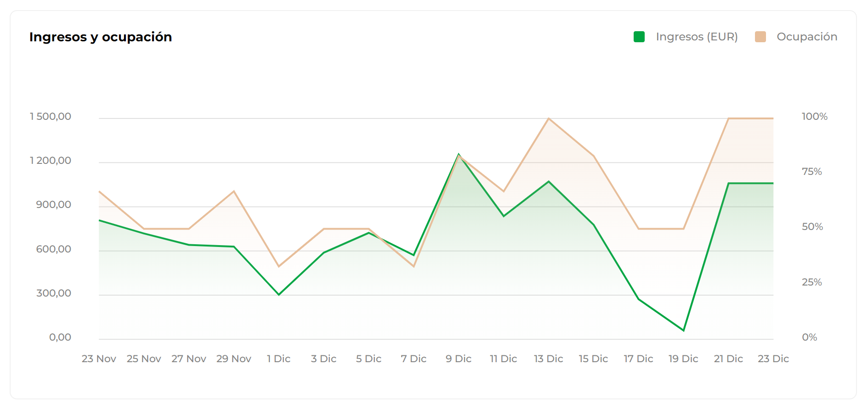Click the green income peak at 9 Dic

click(x=459, y=154)
